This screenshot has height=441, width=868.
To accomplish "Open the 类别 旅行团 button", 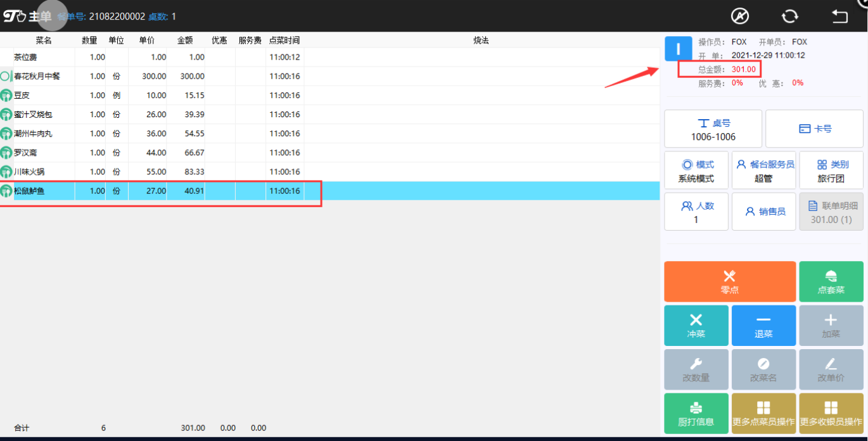I will tap(831, 170).
